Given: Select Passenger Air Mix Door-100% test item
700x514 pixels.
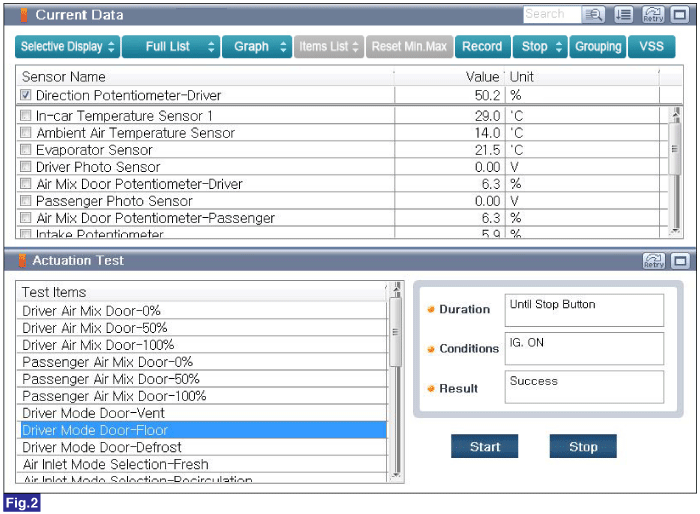Looking at the screenshot, I should pos(202,396).
